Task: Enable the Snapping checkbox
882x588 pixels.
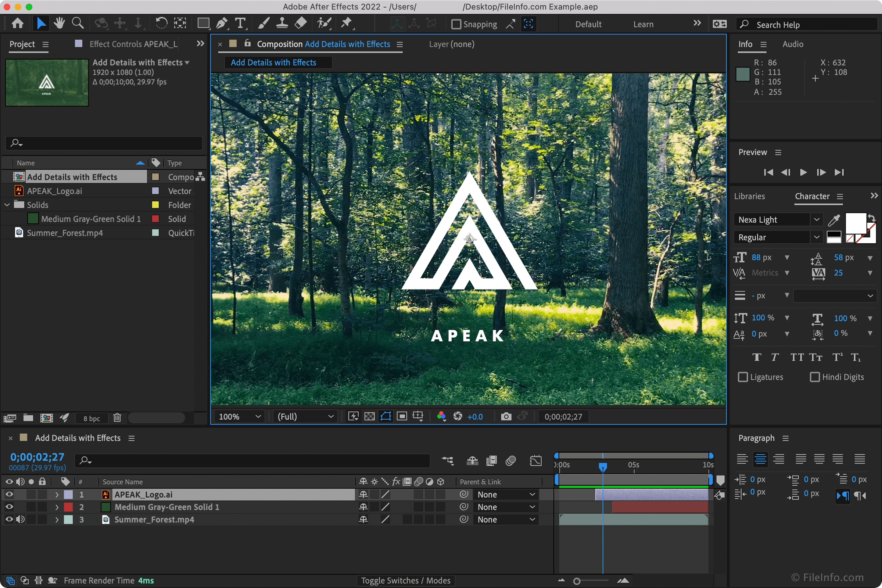Action: [456, 24]
